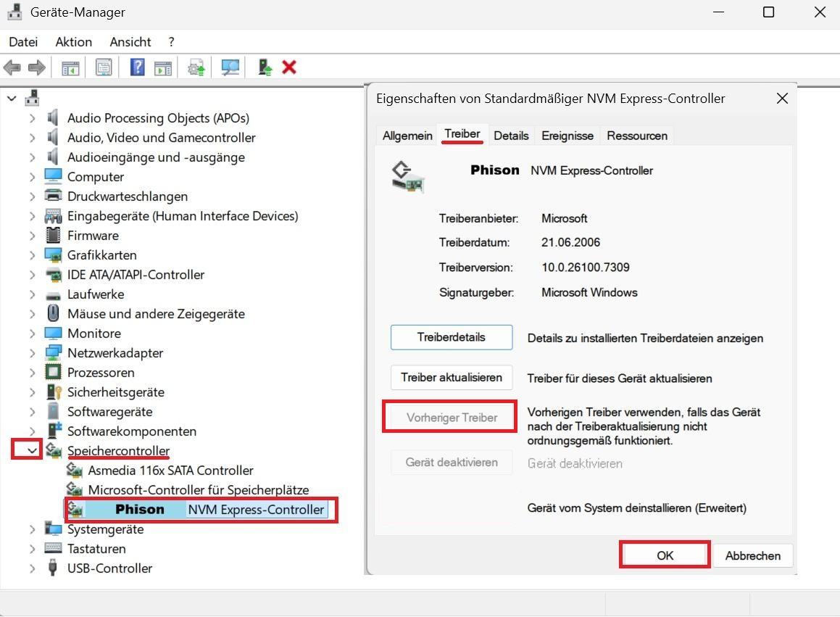The image size is (840, 617).
Task: Click the Grafikkarten display adapter icon
Action: coord(53,255)
